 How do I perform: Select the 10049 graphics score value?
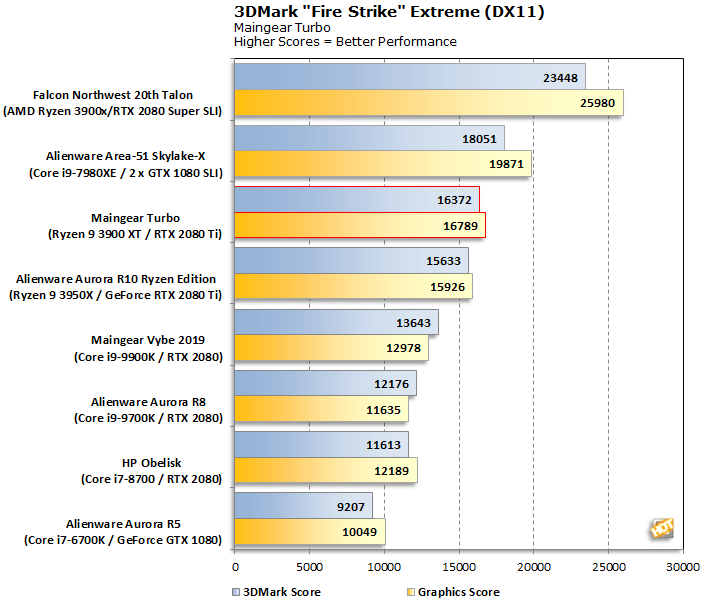[359, 532]
